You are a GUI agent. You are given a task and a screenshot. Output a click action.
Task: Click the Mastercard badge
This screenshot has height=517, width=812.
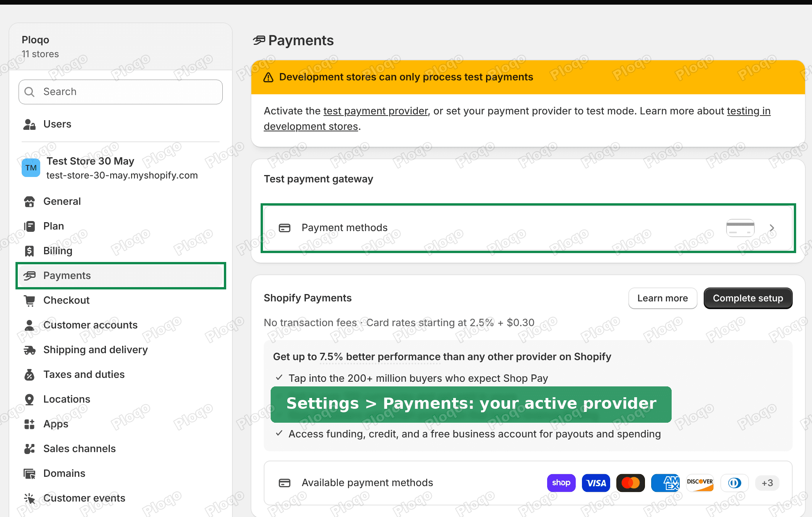click(x=630, y=483)
